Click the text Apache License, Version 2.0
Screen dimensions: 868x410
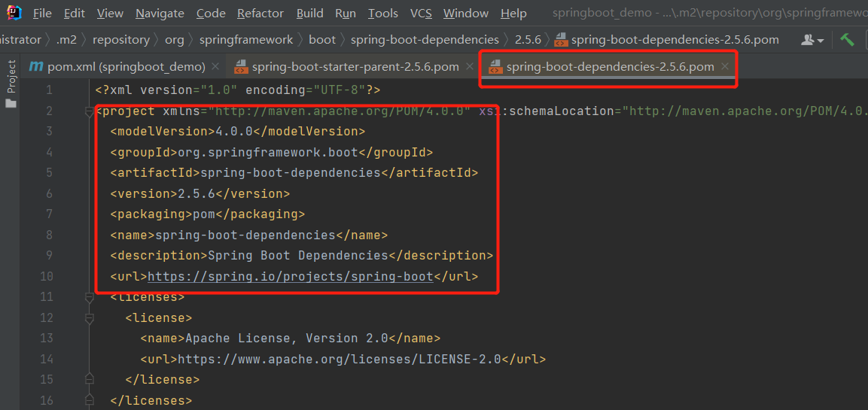click(x=288, y=338)
